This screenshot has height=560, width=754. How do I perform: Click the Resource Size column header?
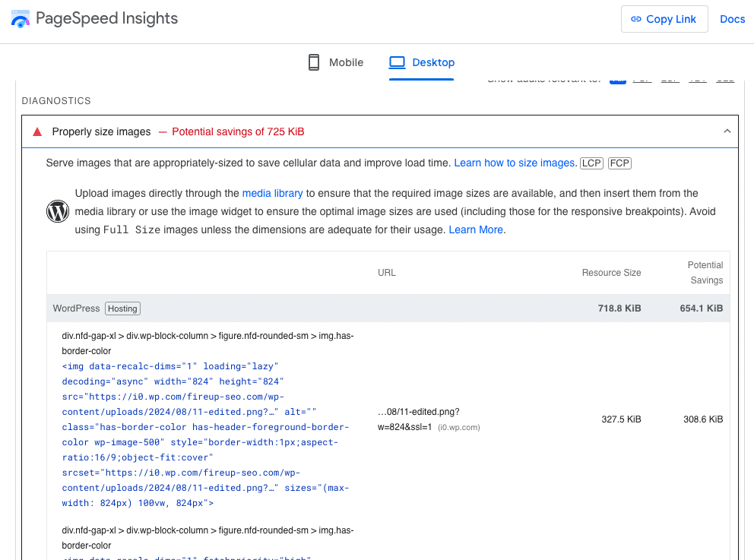(611, 273)
